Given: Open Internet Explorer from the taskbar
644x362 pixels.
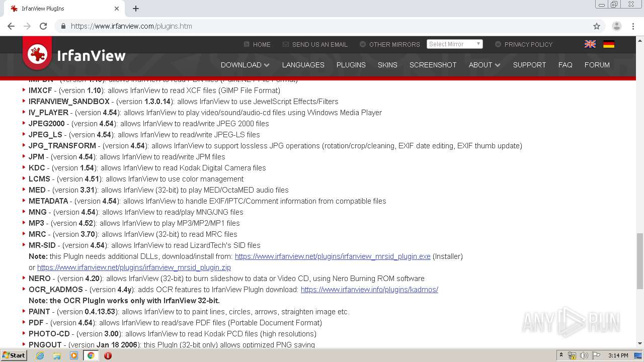Looking at the screenshot, I should coord(40,355).
